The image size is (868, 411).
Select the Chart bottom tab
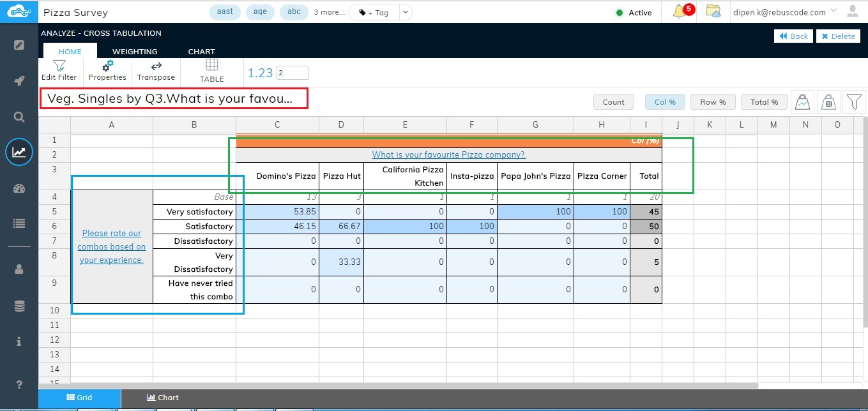162,398
